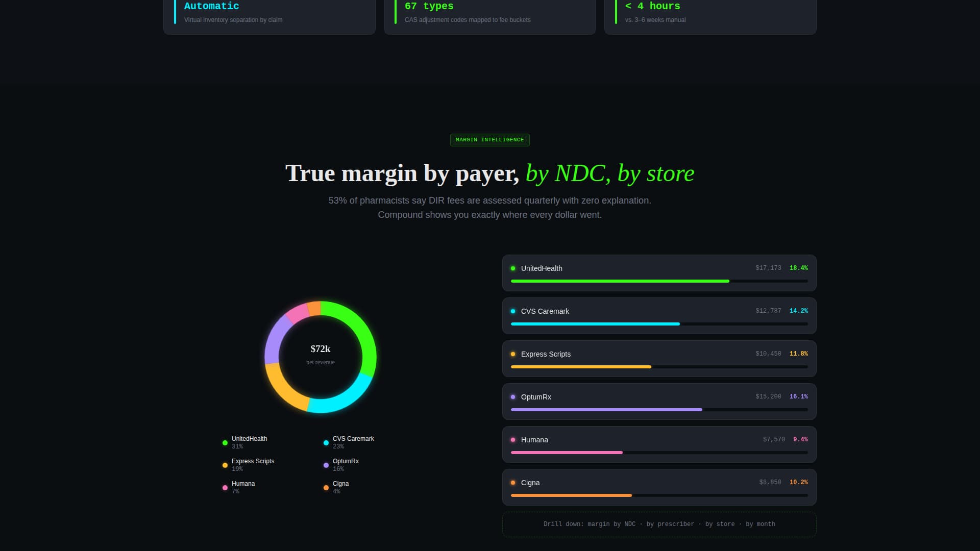Click the $72k net revenue center label
Image resolution: width=980 pixels, height=551 pixels.
point(321,355)
